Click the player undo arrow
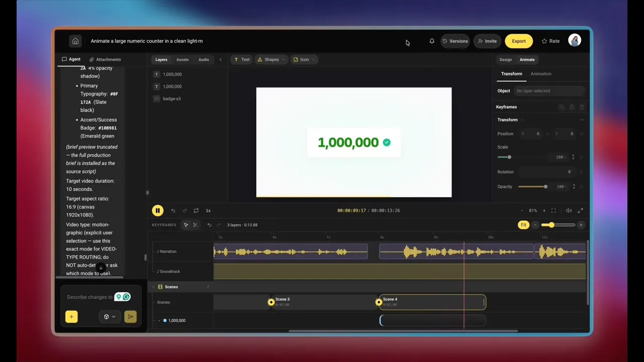644x362 pixels. [x=173, y=211]
